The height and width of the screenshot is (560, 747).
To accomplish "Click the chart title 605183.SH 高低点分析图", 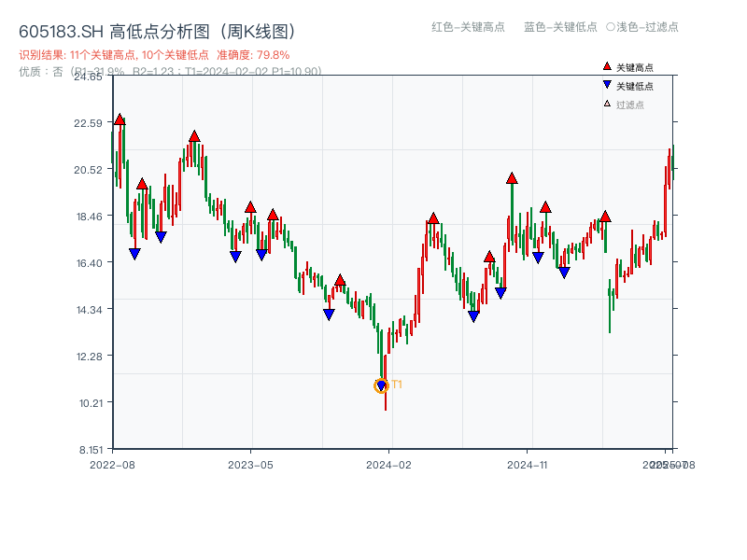I will [157, 31].
